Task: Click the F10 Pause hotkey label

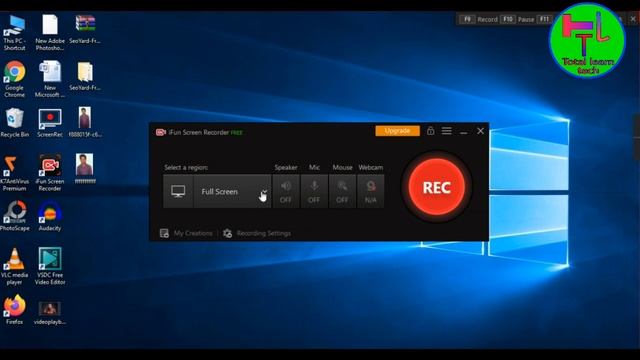Action: coord(518,19)
